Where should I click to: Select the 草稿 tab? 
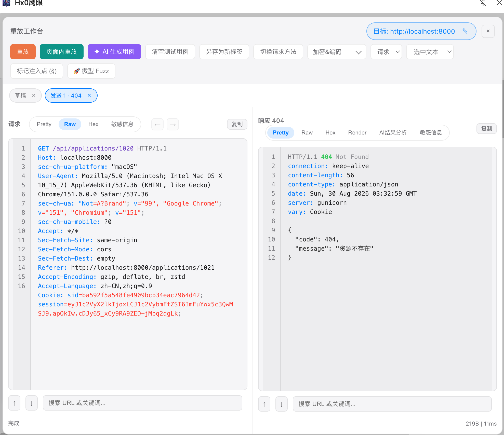(21, 96)
